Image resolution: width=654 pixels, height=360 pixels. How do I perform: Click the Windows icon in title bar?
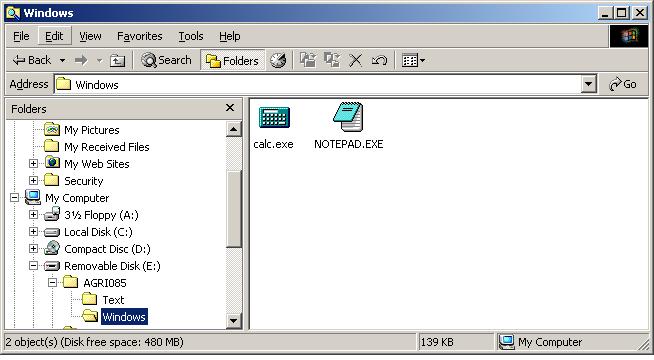click(x=13, y=13)
